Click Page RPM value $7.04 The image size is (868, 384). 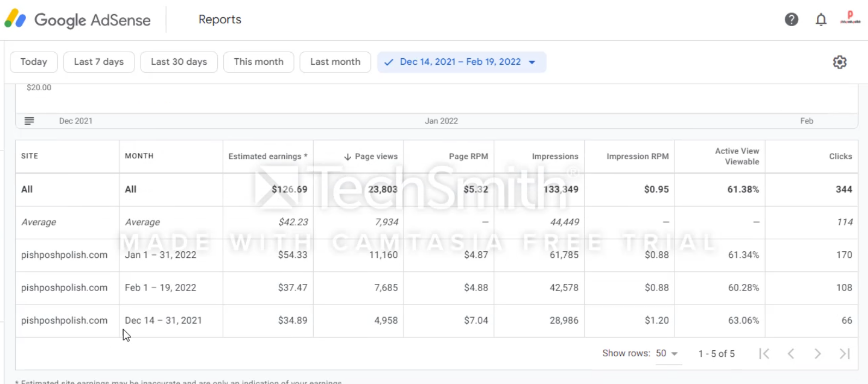tap(476, 321)
